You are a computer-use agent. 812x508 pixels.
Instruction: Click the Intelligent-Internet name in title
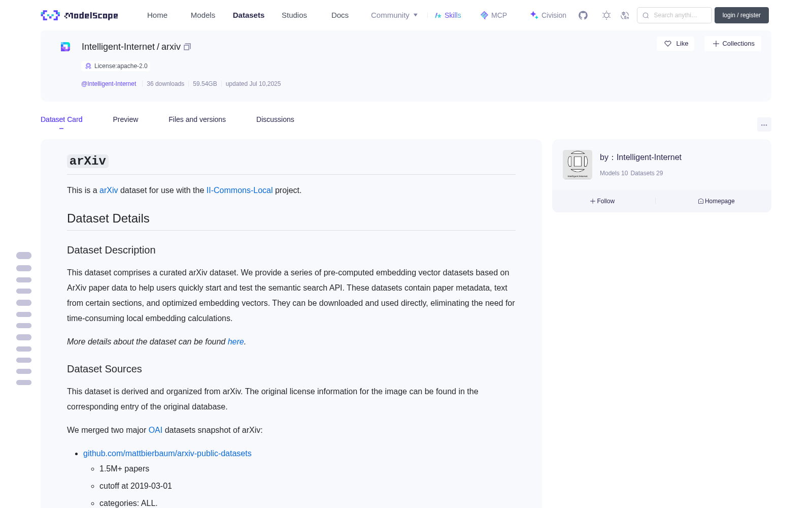pos(118,47)
